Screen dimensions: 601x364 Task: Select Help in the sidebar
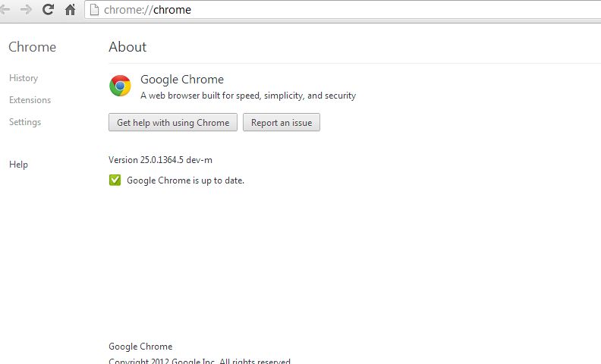tap(18, 165)
